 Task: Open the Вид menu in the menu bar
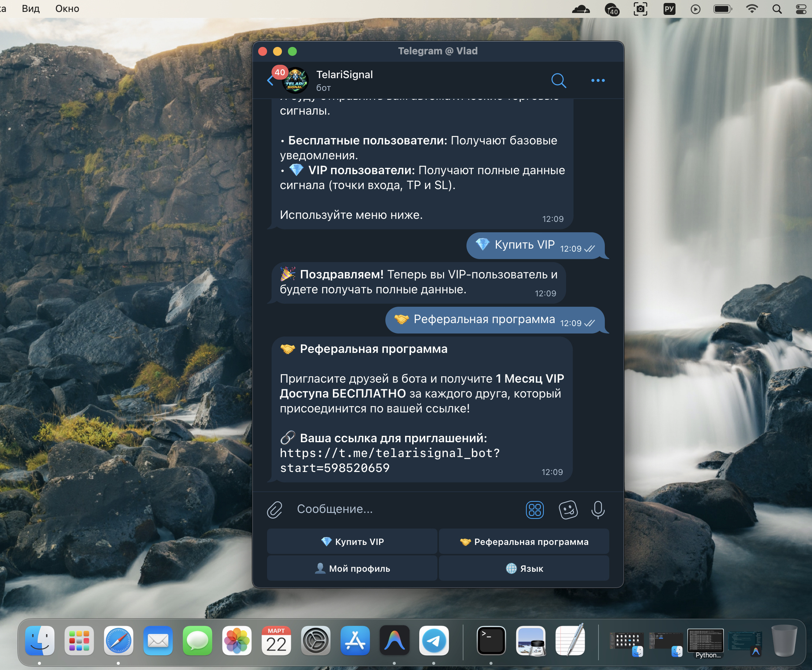point(31,9)
